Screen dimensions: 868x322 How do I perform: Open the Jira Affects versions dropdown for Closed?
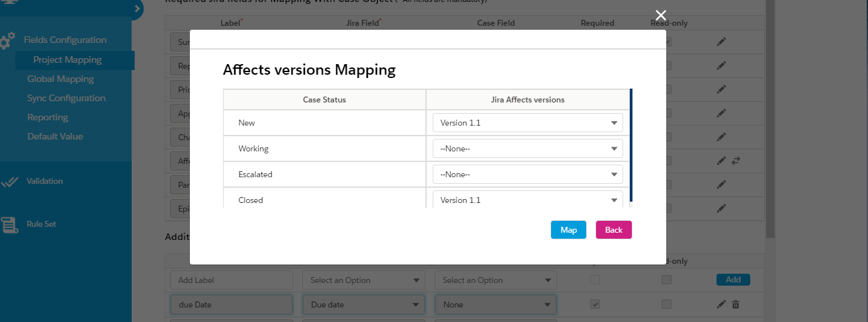point(528,200)
